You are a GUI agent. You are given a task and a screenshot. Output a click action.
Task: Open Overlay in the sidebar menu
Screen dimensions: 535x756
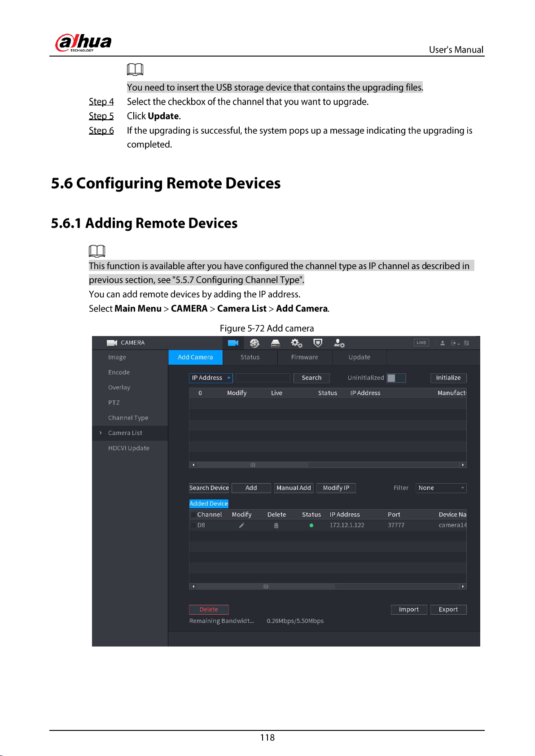click(x=119, y=388)
